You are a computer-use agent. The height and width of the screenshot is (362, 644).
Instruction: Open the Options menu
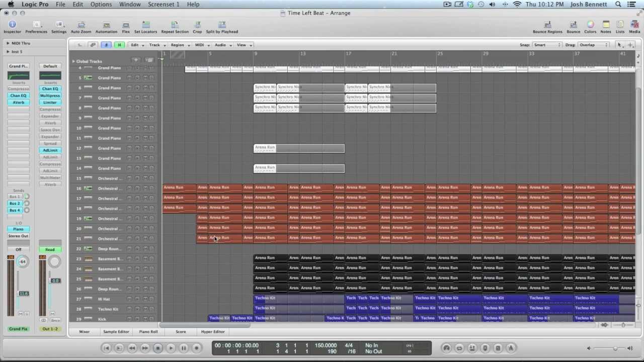[x=101, y=4]
